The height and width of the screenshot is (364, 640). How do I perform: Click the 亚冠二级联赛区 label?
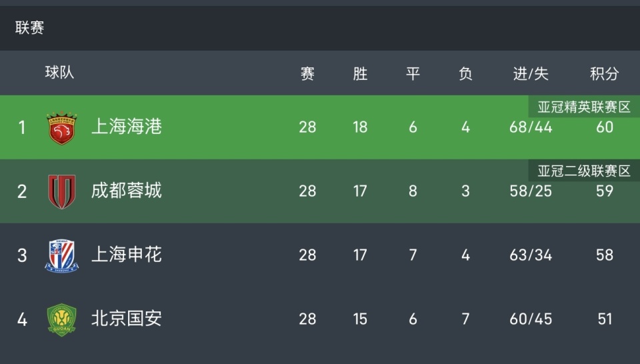point(584,171)
